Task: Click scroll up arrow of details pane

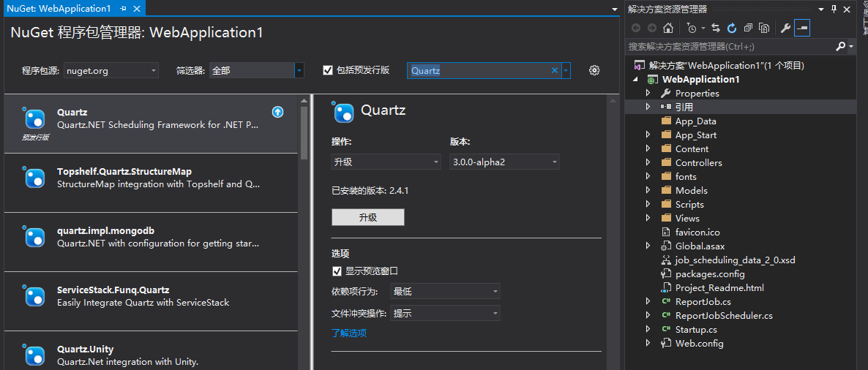Action: 612,101
